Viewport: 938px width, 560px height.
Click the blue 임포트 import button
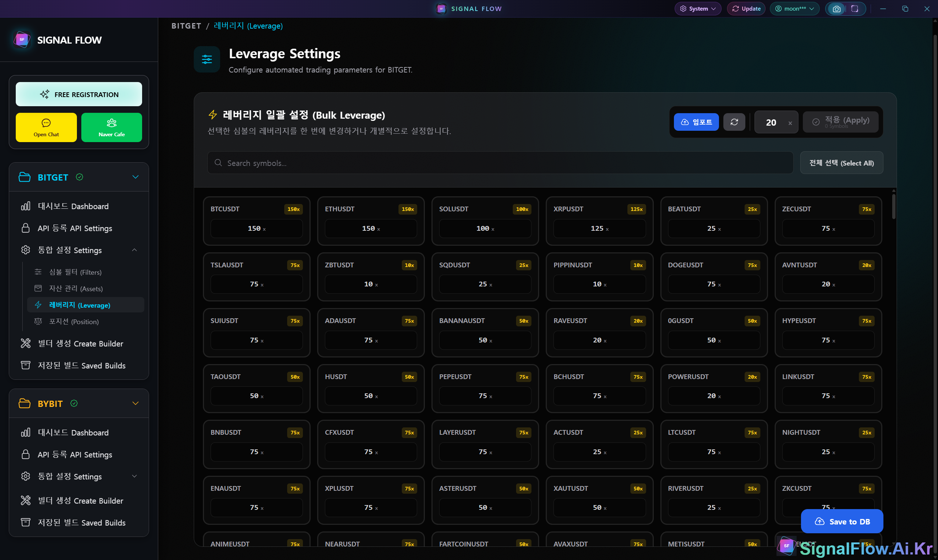[x=696, y=122]
